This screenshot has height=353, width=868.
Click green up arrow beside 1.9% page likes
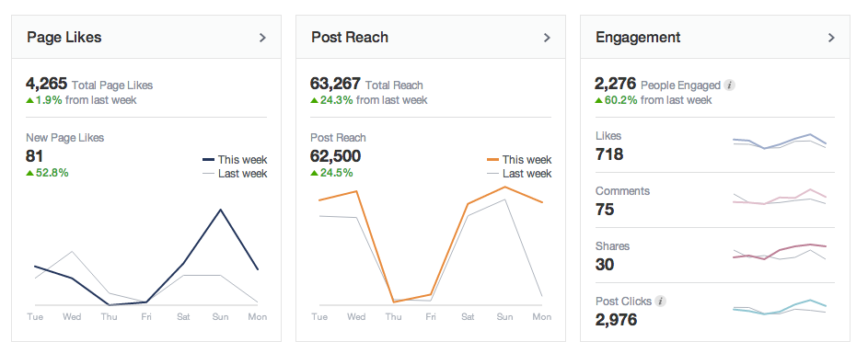(x=29, y=100)
